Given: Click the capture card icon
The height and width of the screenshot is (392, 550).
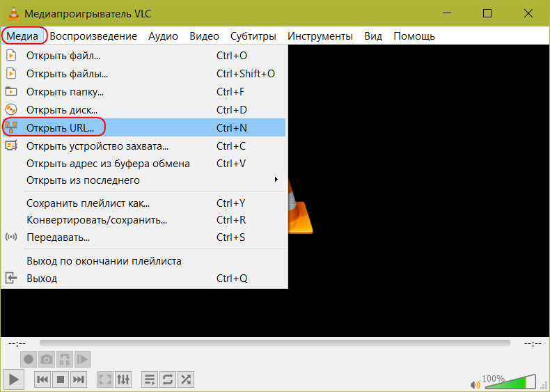Looking at the screenshot, I should click(11, 146).
